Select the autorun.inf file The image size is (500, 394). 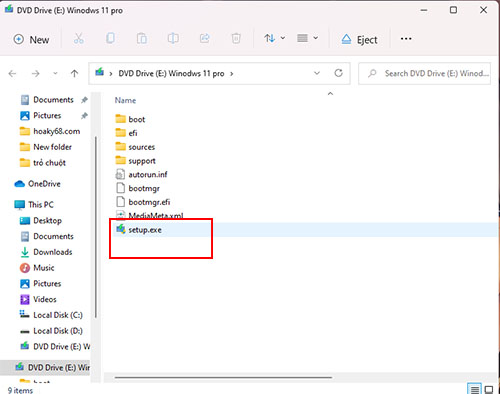[141, 174]
